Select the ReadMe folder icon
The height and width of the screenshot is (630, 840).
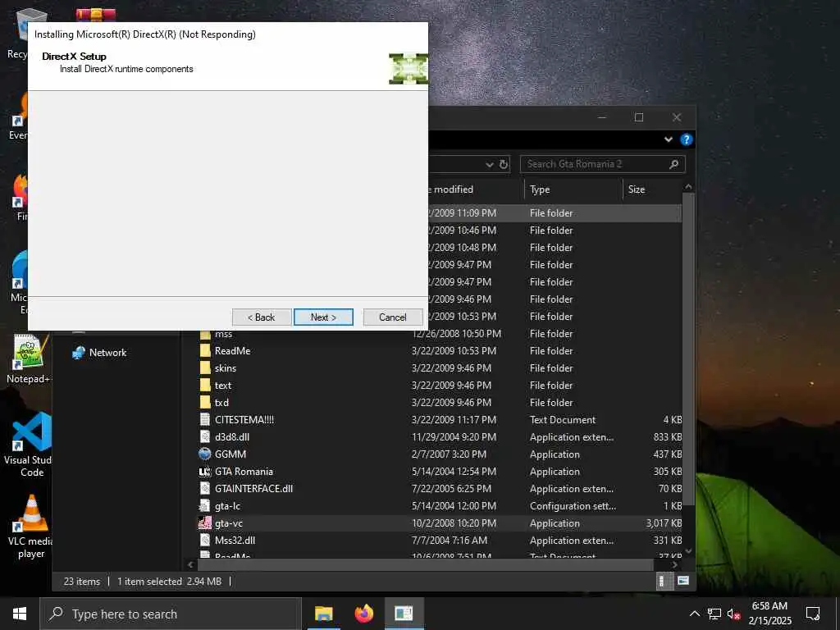[x=204, y=351]
